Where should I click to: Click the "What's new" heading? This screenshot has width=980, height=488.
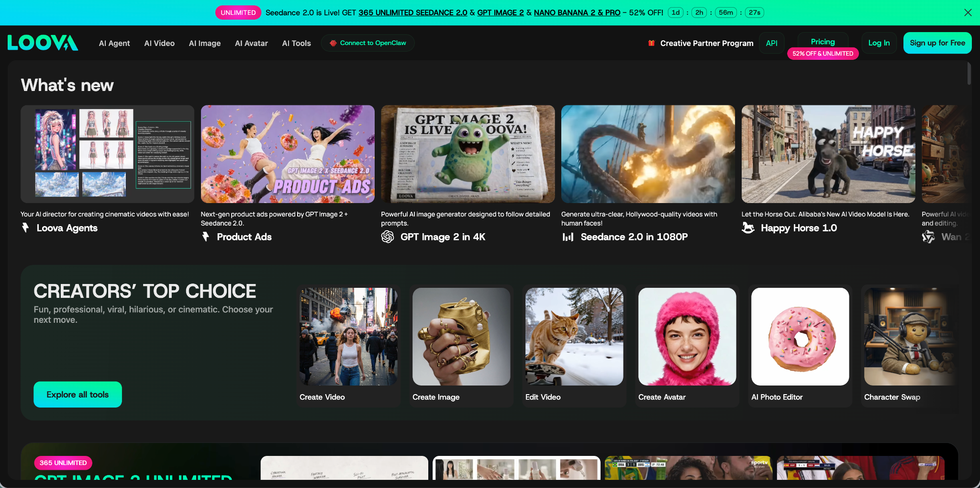(67, 85)
